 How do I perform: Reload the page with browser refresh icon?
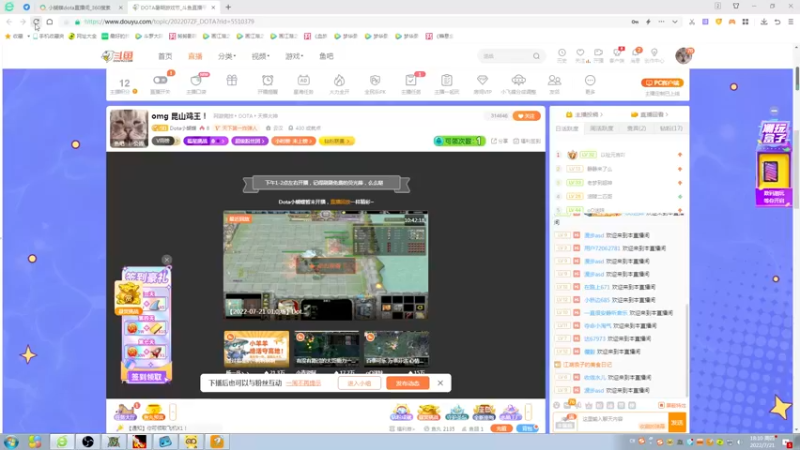(36, 22)
